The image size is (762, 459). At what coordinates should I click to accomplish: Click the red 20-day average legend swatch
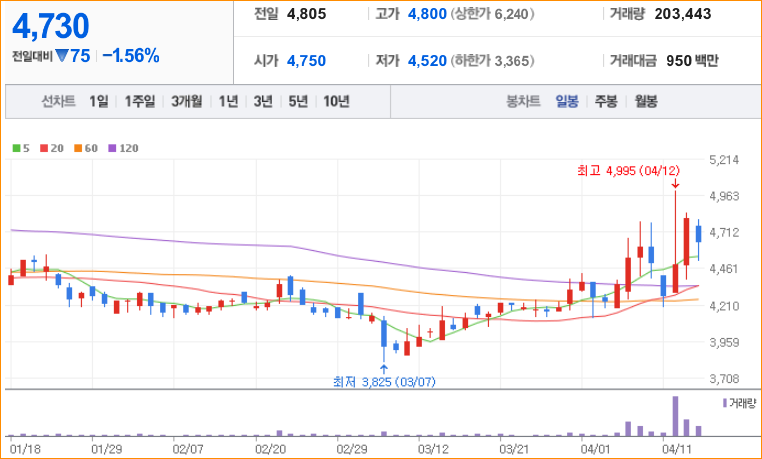44,148
